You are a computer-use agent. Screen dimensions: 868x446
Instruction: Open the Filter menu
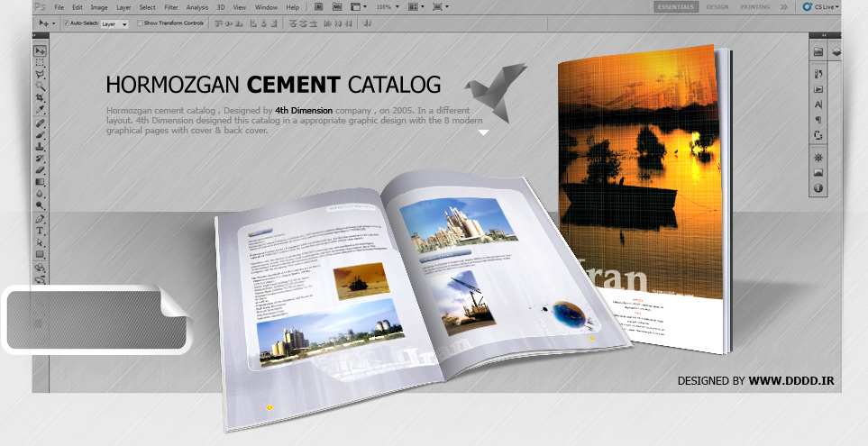171,8
